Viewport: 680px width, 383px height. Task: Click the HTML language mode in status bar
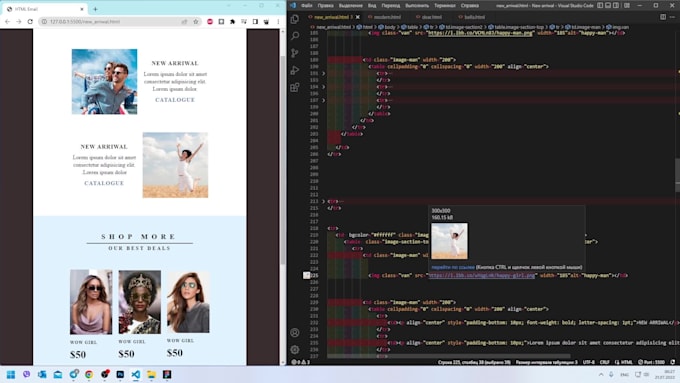click(x=624, y=362)
